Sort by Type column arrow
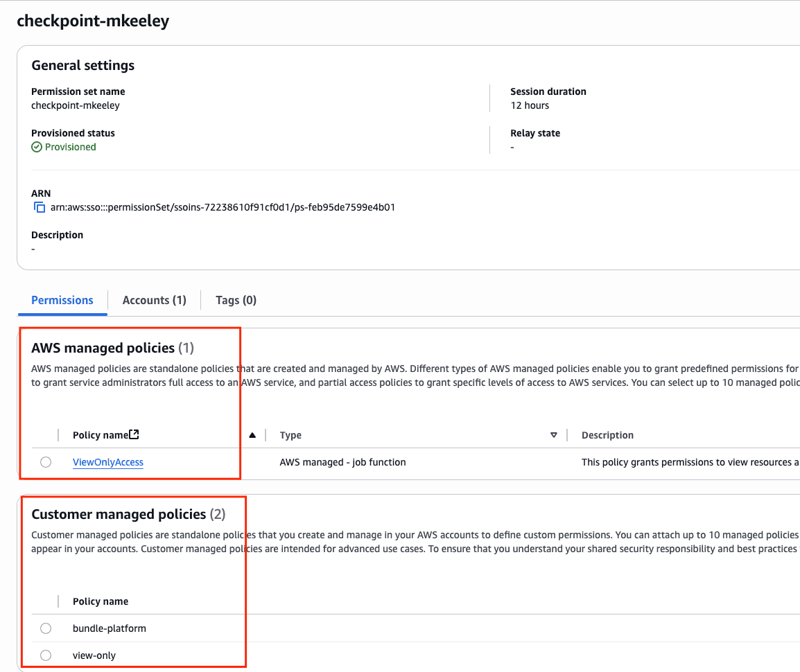 click(x=554, y=435)
